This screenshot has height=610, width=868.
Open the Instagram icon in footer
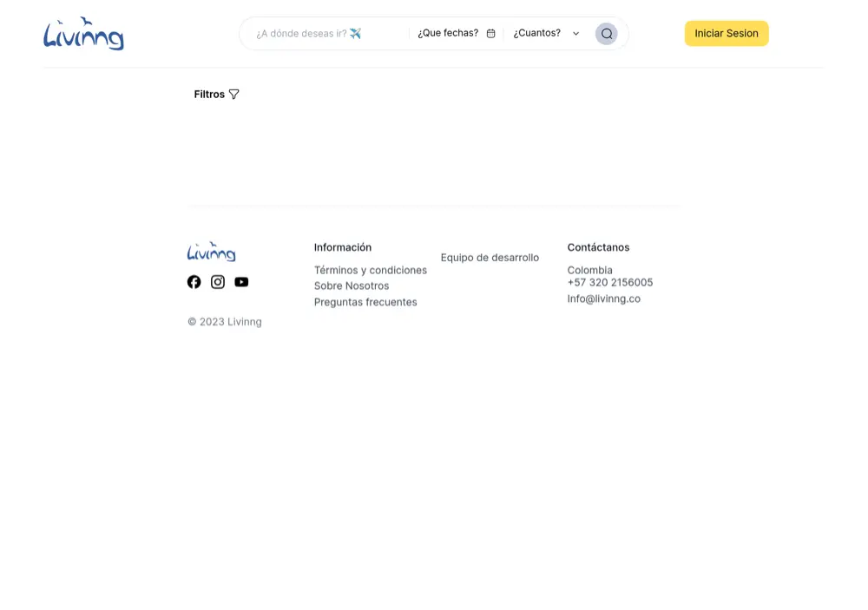(218, 282)
